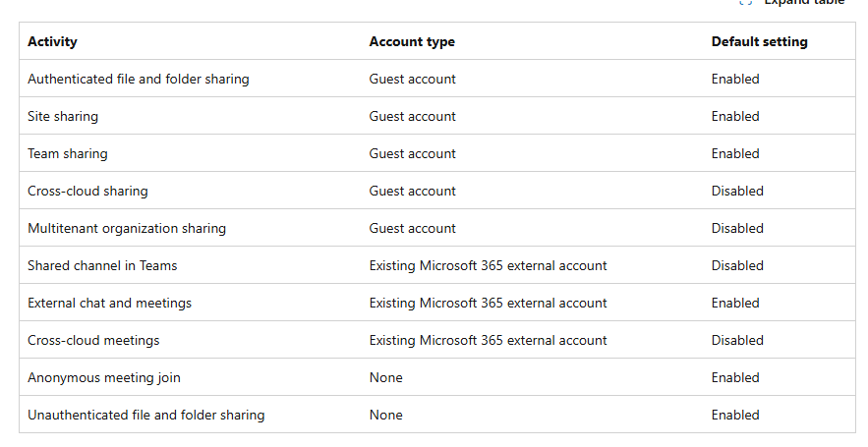Click the Cross-cloud sharing activity cell
Viewport: 868px width, 447px height.
click(87, 191)
